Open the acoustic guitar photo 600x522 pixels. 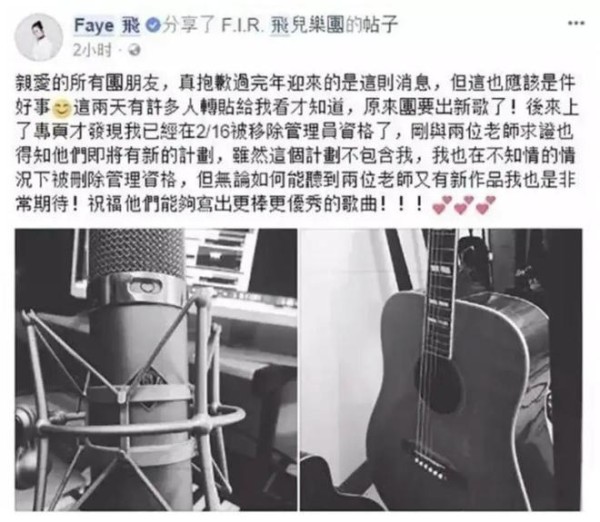(441, 370)
